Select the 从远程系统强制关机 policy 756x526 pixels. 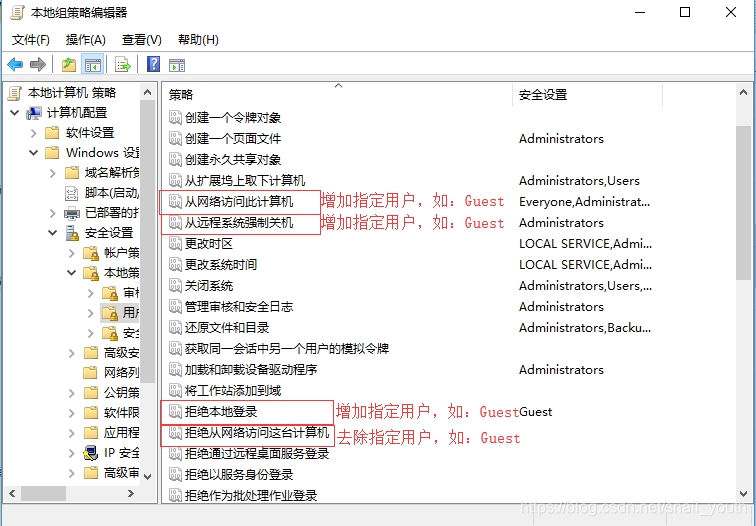239,223
